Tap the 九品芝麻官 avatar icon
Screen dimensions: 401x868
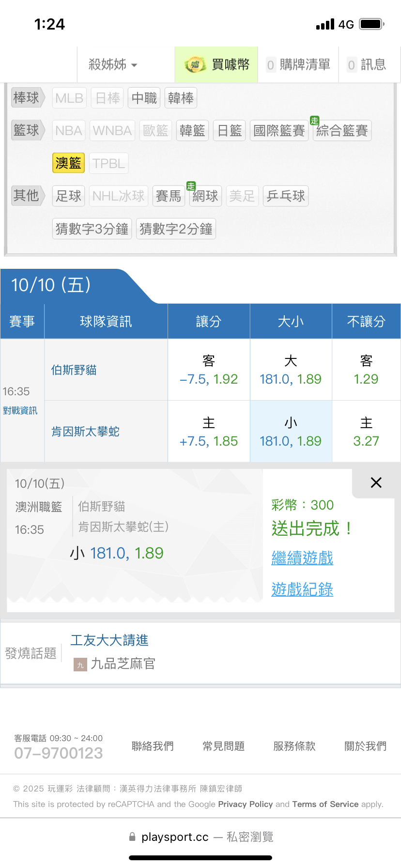click(x=80, y=664)
